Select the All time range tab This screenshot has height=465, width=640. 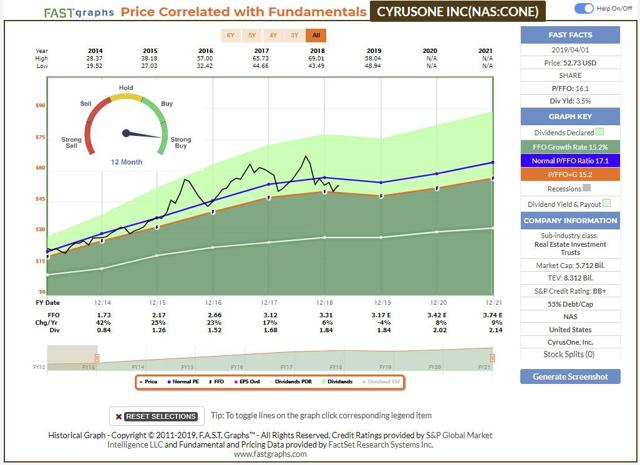[316, 36]
